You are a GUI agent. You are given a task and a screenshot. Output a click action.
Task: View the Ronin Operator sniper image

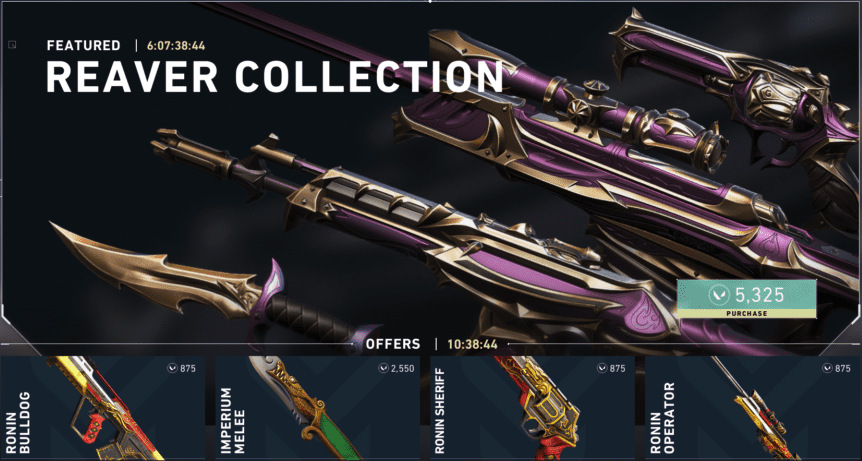(x=753, y=408)
